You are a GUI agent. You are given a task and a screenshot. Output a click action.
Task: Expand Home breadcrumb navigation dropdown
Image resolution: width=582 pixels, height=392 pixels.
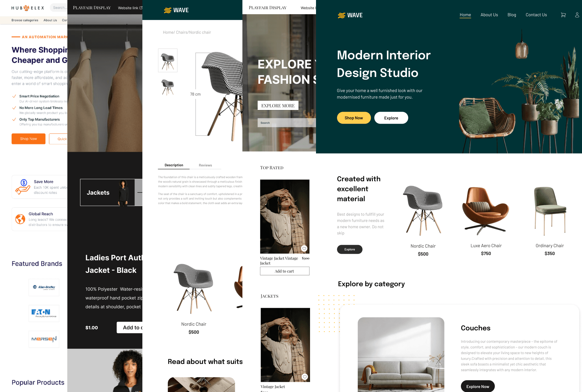click(x=167, y=32)
